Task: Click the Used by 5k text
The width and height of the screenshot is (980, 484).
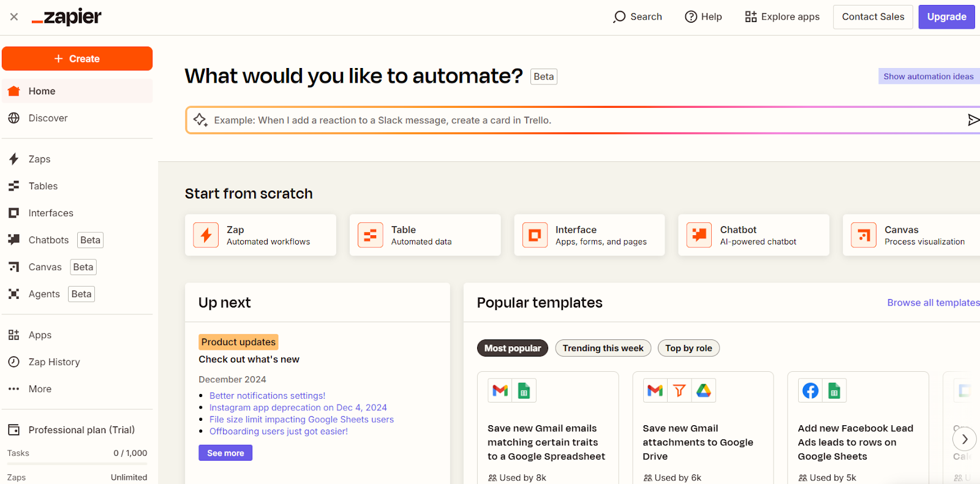Action: pyautogui.click(x=833, y=478)
